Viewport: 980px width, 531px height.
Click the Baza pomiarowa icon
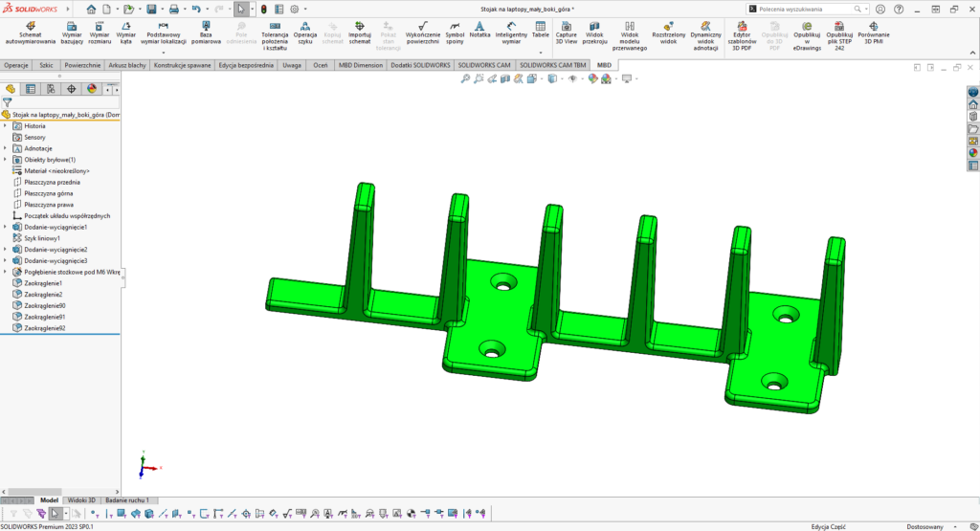point(206,33)
